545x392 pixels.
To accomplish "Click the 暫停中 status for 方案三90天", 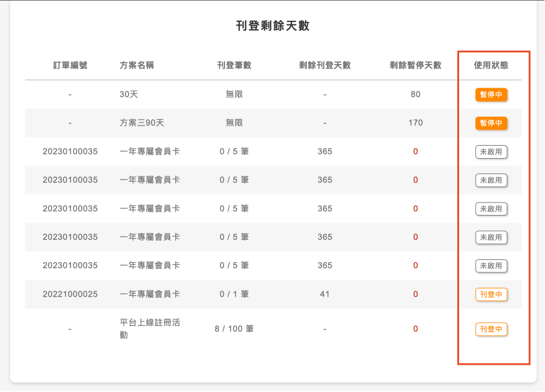I will click(x=491, y=123).
